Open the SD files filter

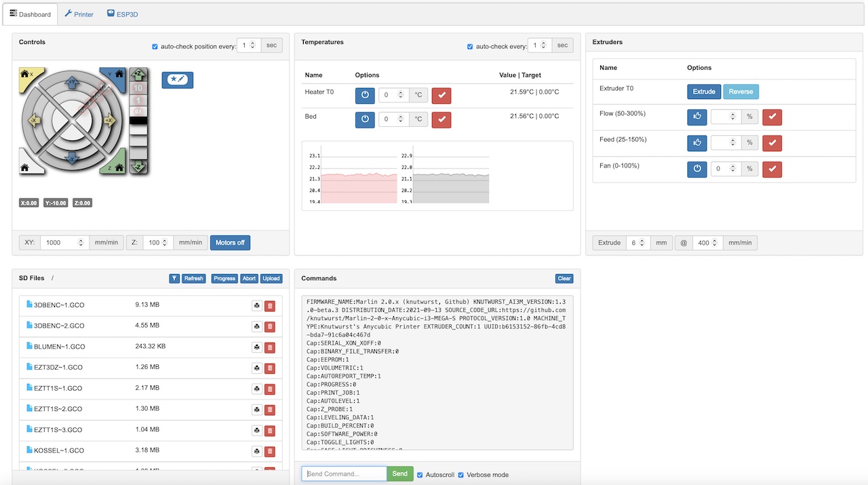point(174,278)
